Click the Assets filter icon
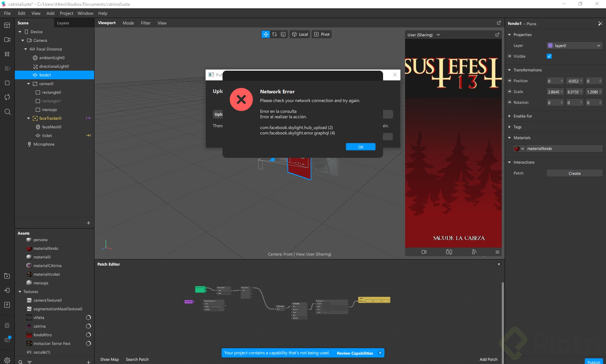The height and width of the screenshot is (364, 606). (x=30, y=362)
